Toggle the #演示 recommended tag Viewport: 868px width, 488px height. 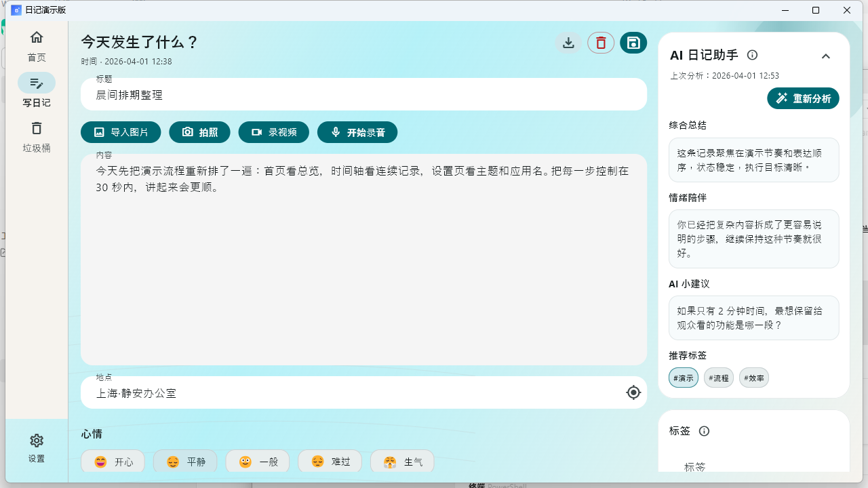[683, 378]
